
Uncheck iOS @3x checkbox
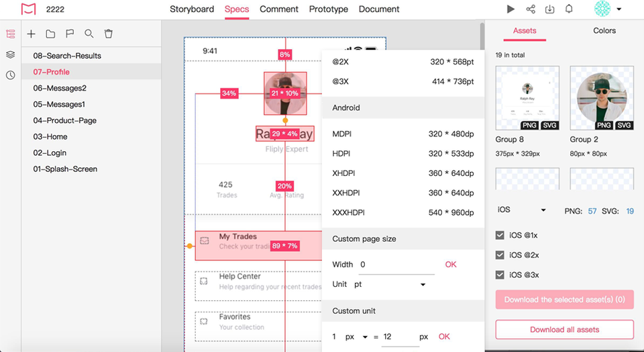pos(500,275)
